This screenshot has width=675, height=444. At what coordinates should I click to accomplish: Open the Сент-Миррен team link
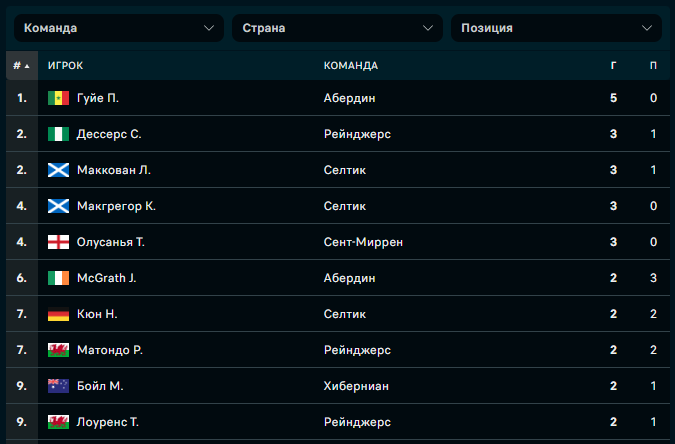[x=363, y=242]
